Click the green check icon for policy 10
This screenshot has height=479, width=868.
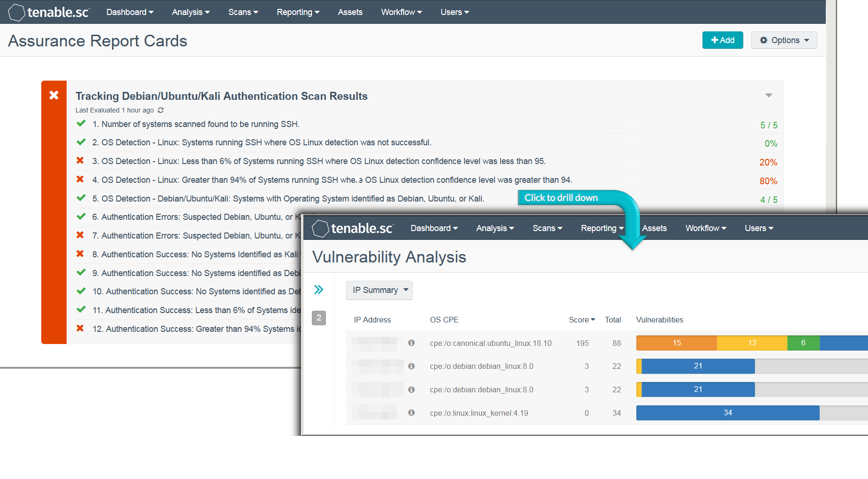(x=81, y=291)
